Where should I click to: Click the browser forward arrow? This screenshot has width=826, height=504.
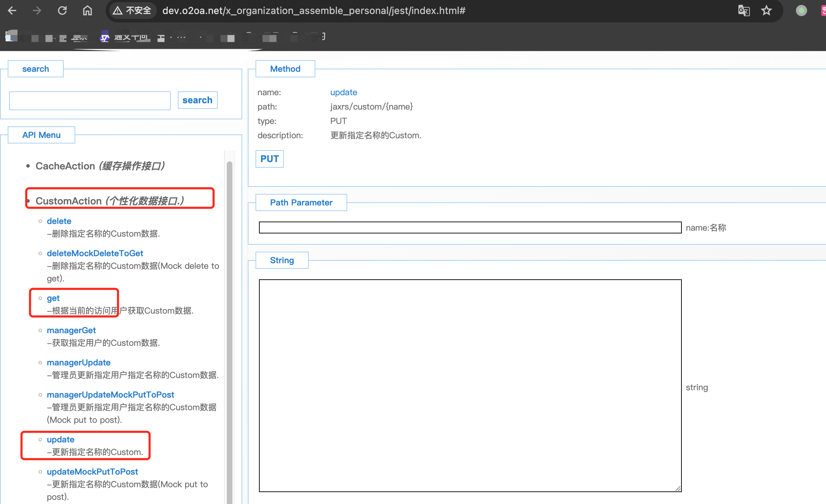[x=37, y=10]
